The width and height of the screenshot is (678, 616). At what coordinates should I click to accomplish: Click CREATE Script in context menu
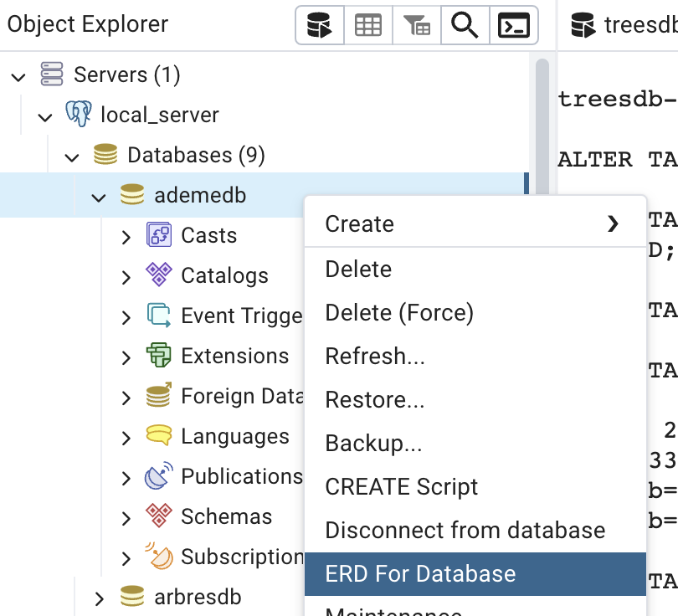[x=401, y=486]
